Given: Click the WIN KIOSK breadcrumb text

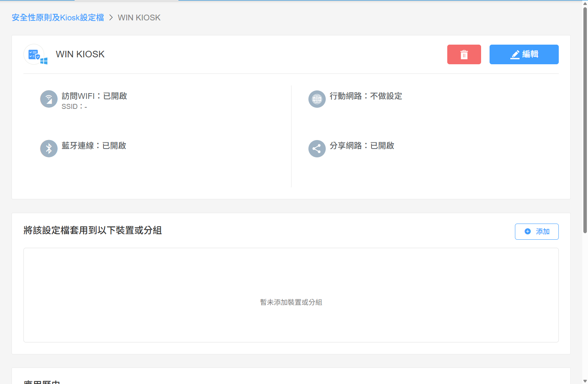Looking at the screenshot, I should tap(139, 18).
